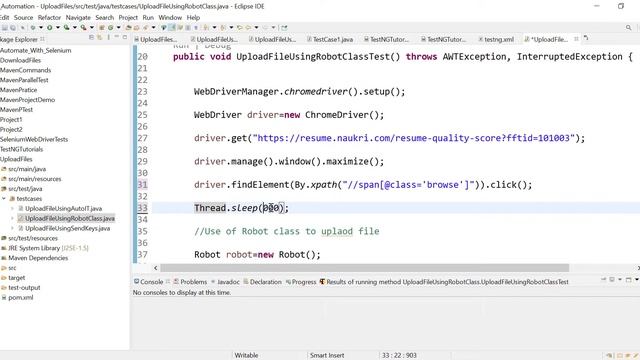Select the pom.xml file in Package Explorer
640x360 pixels.
point(18,297)
